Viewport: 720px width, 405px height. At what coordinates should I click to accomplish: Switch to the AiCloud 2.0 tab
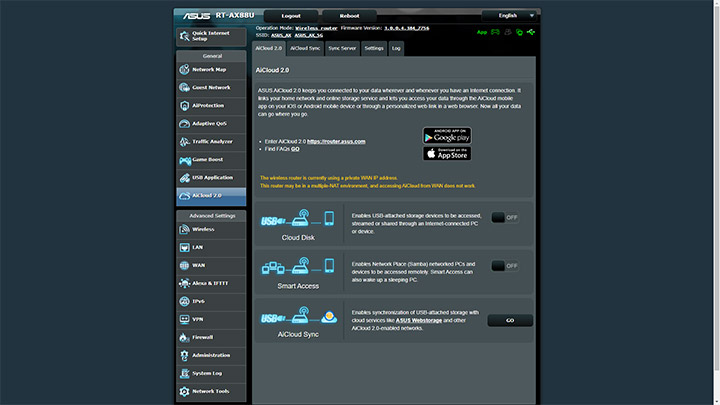(269, 48)
